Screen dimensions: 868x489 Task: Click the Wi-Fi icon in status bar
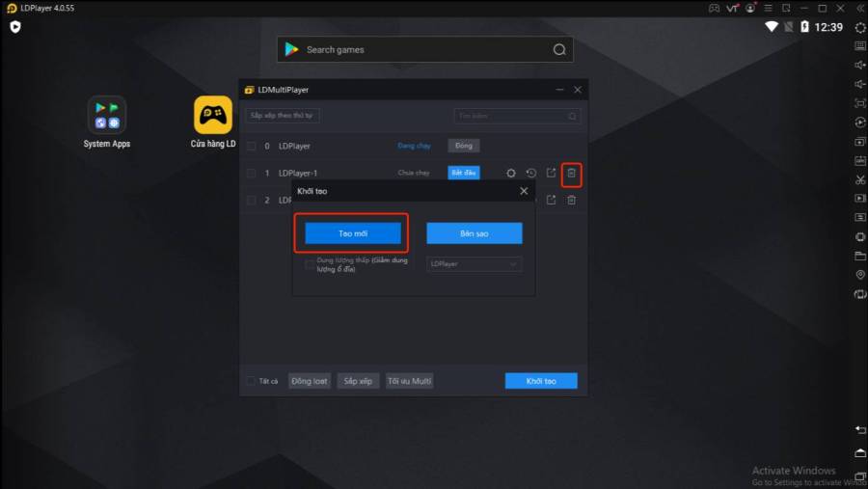coord(772,27)
